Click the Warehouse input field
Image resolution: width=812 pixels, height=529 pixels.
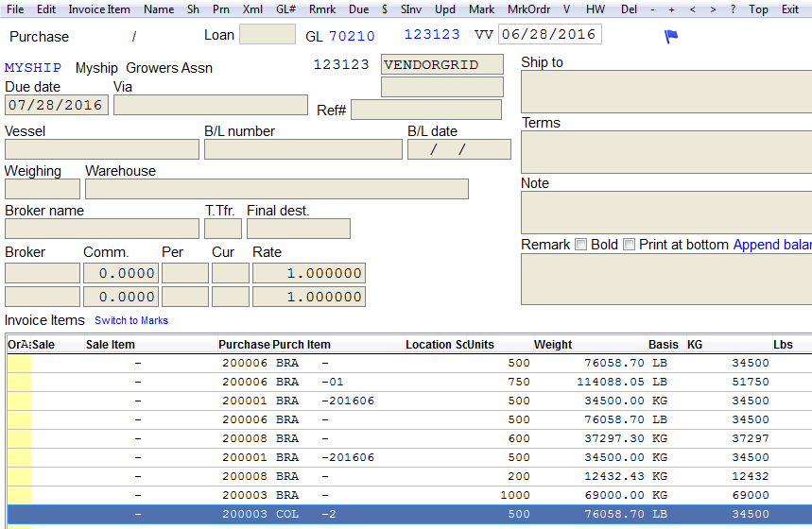277,189
